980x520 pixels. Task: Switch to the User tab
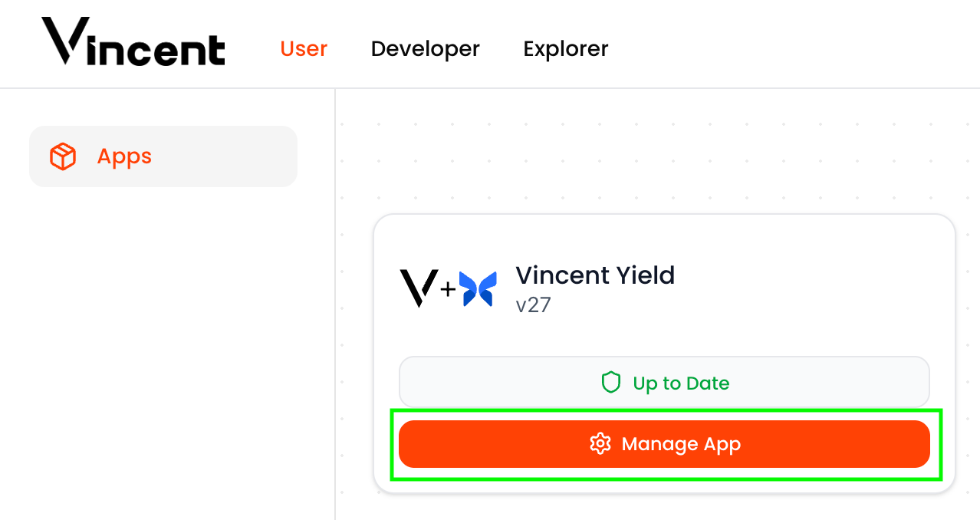[304, 49]
